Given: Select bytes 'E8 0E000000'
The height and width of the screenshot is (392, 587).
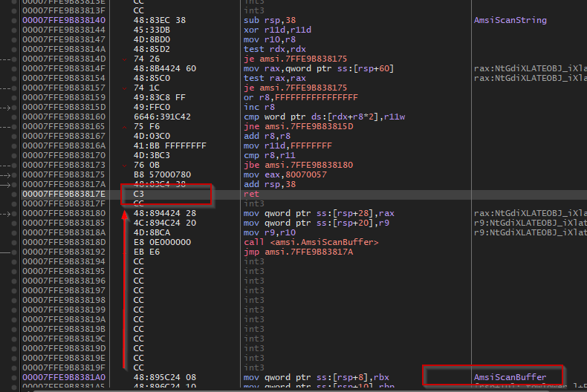Looking at the screenshot, I should pos(162,242).
